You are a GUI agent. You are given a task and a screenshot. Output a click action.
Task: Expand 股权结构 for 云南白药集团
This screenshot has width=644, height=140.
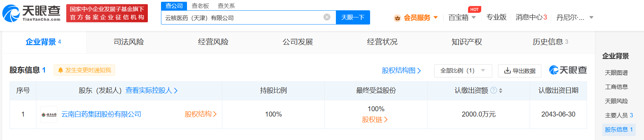pyautogui.click(x=201, y=114)
